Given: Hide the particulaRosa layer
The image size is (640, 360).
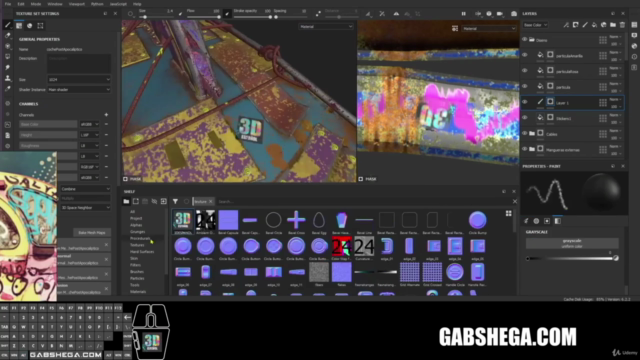Looking at the screenshot, I should click(525, 71).
